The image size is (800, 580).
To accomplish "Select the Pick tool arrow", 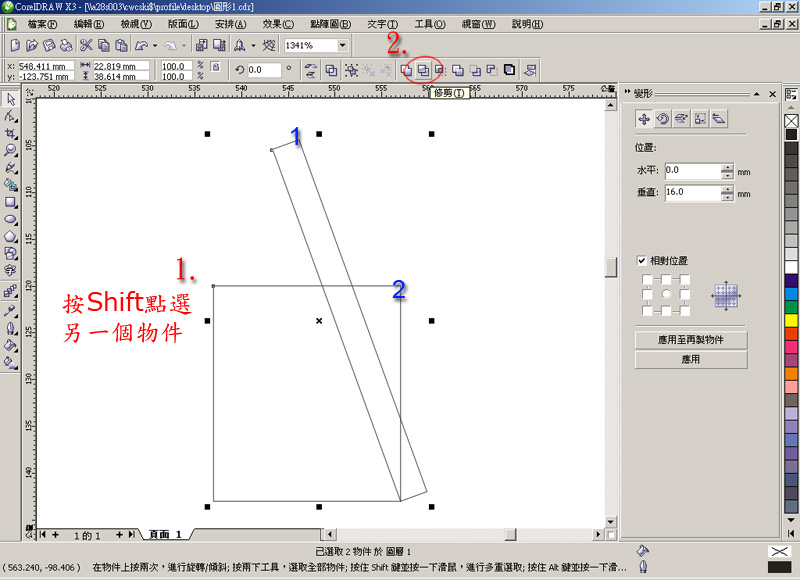I will coord(11,99).
